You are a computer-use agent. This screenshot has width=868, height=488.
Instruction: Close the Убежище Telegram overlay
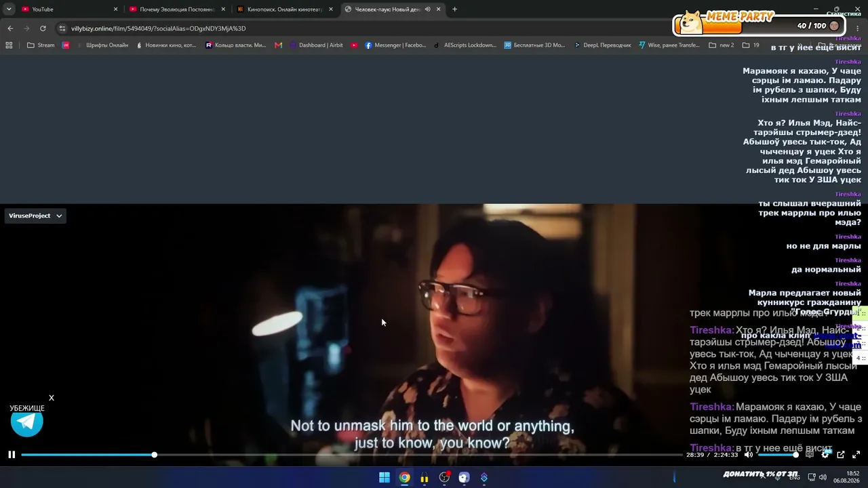[x=52, y=398]
